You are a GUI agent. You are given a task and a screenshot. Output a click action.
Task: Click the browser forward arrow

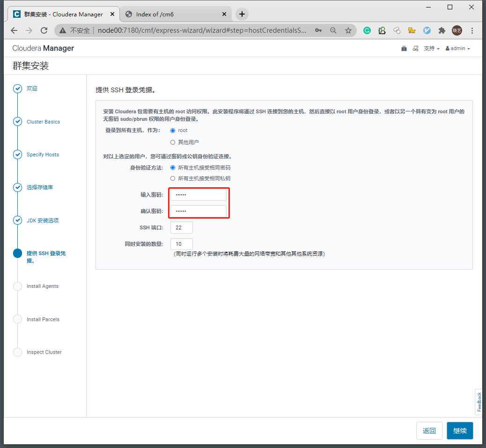point(29,30)
